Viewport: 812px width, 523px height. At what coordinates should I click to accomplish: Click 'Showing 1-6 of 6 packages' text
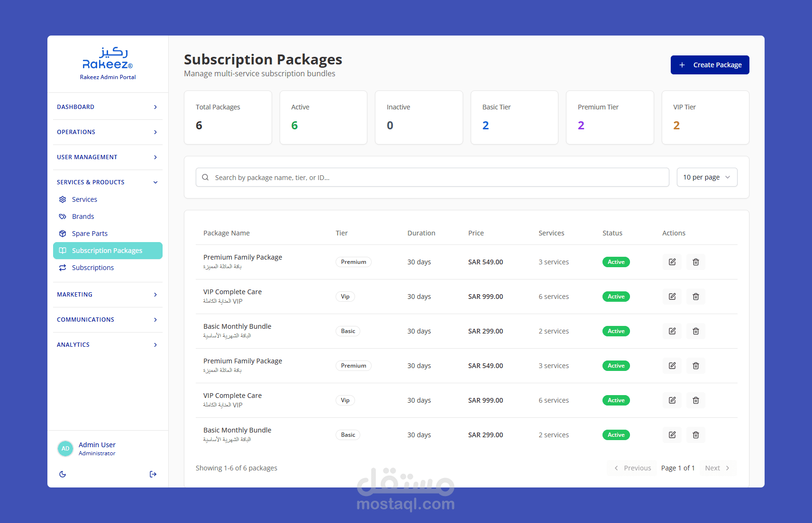(237, 468)
